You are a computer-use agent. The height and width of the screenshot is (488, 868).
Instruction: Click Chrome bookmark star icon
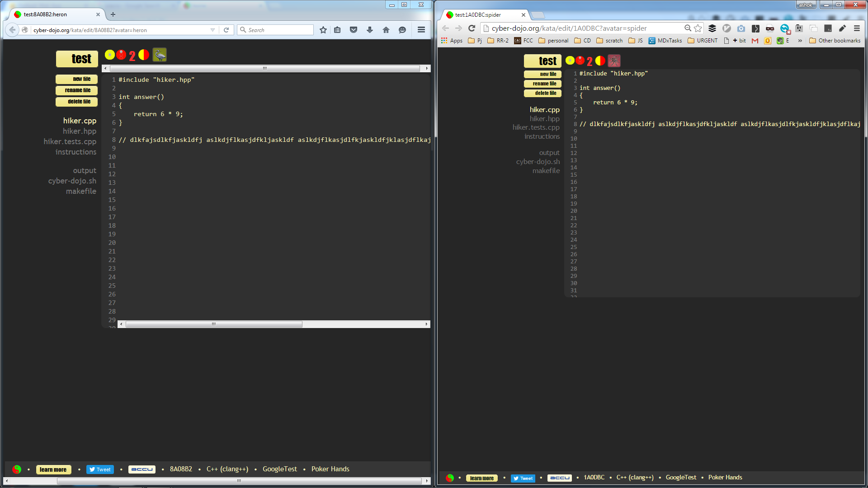698,28
